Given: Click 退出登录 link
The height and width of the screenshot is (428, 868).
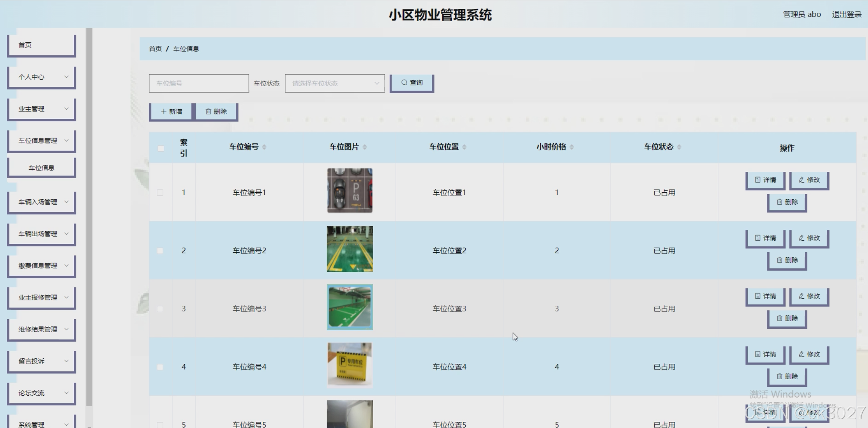Looking at the screenshot, I should click(x=846, y=15).
